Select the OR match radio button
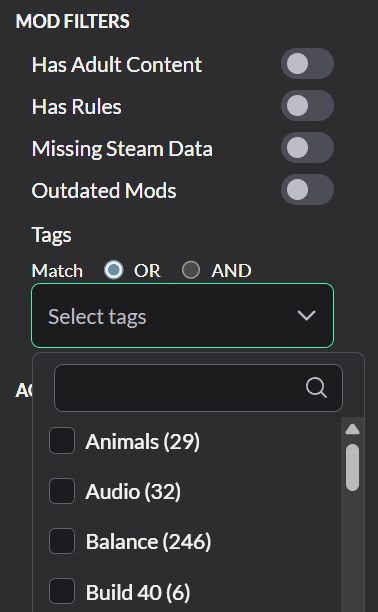The height and width of the screenshot is (612, 378). click(114, 270)
